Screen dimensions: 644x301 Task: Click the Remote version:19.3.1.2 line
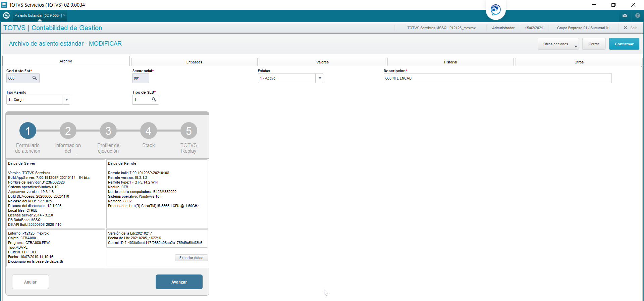pyautogui.click(x=127, y=178)
